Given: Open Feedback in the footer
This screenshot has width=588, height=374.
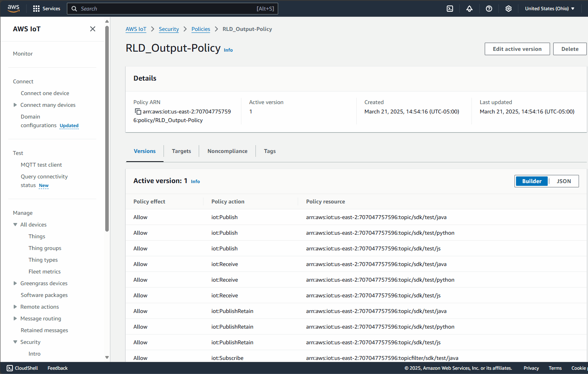Looking at the screenshot, I should (58, 368).
